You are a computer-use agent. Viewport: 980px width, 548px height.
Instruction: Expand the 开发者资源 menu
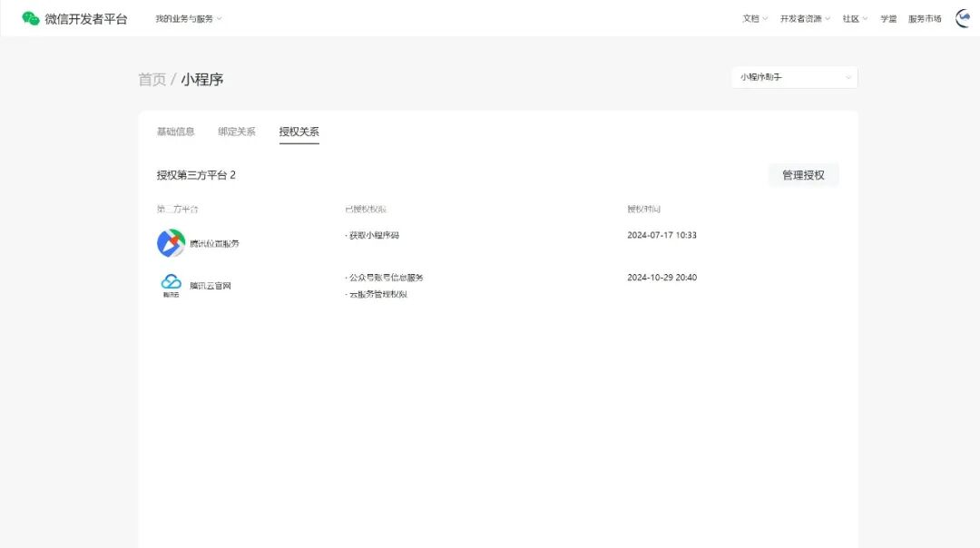click(805, 19)
